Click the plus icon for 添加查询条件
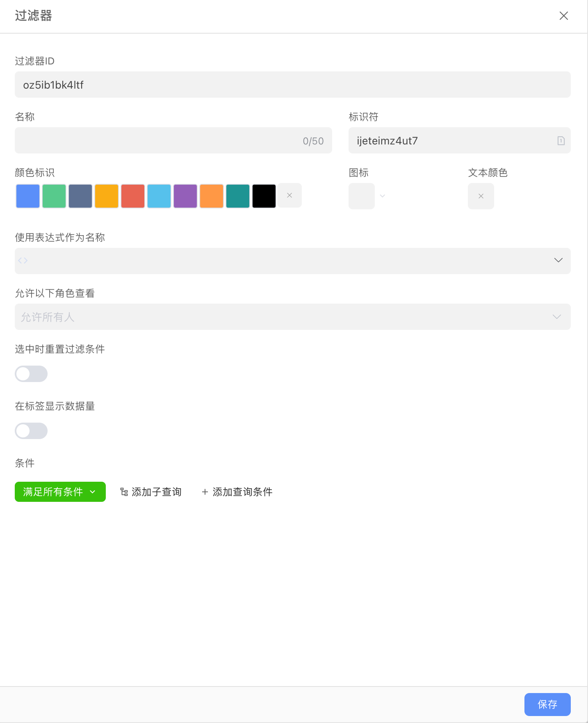The image size is (588, 723). point(205,492)
